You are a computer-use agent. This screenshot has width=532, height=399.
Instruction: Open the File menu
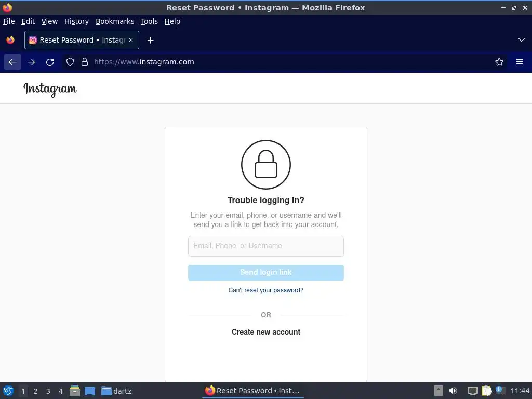(9, 21)
